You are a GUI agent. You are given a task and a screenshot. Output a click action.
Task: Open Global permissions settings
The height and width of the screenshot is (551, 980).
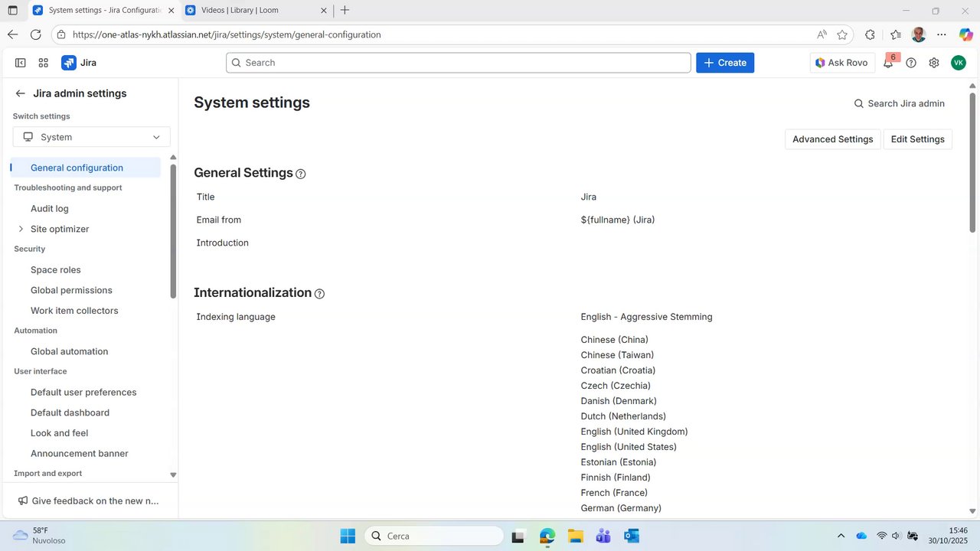[x=71, y=290]
